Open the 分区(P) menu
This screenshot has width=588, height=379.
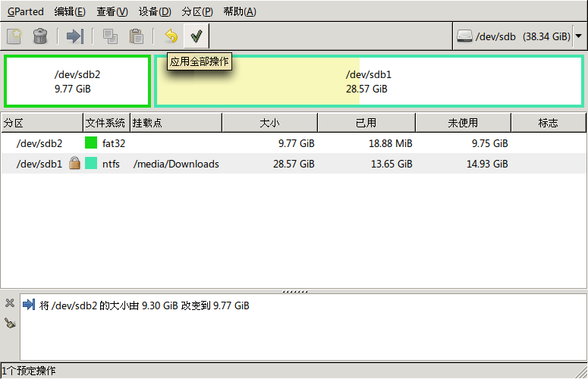click(197, 11)
